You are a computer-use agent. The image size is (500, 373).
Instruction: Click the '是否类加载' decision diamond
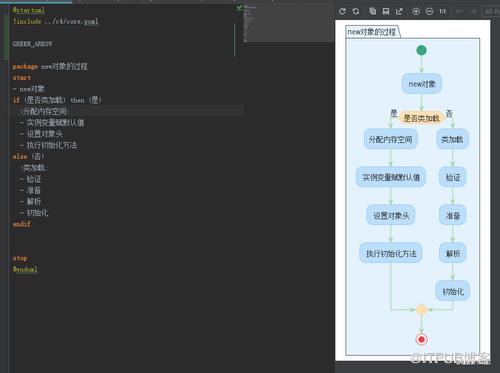(422, 118)
